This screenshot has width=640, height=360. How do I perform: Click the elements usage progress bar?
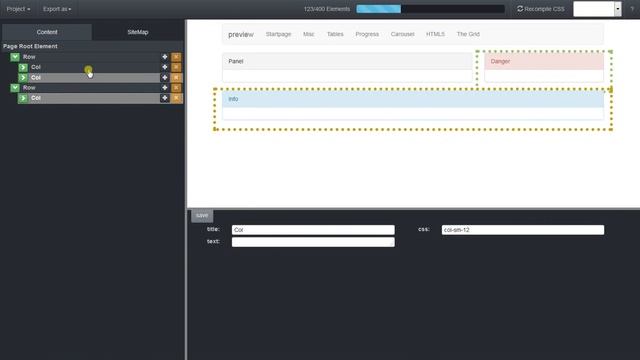pos(430,9)
